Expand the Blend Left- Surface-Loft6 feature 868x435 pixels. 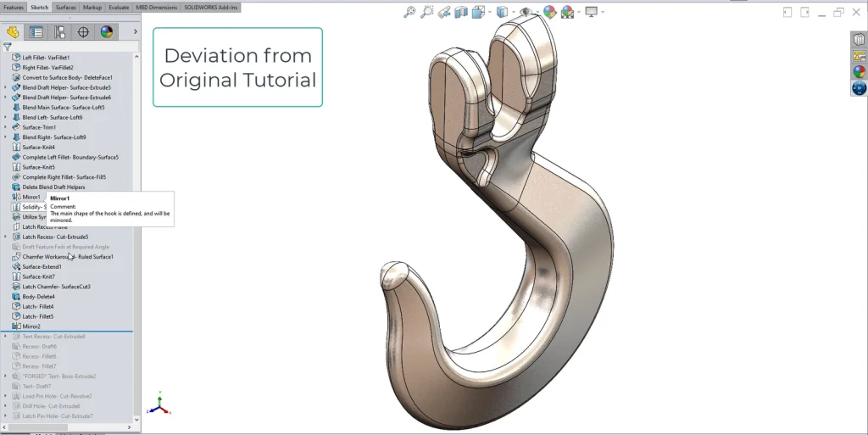(x=6, y=117)
